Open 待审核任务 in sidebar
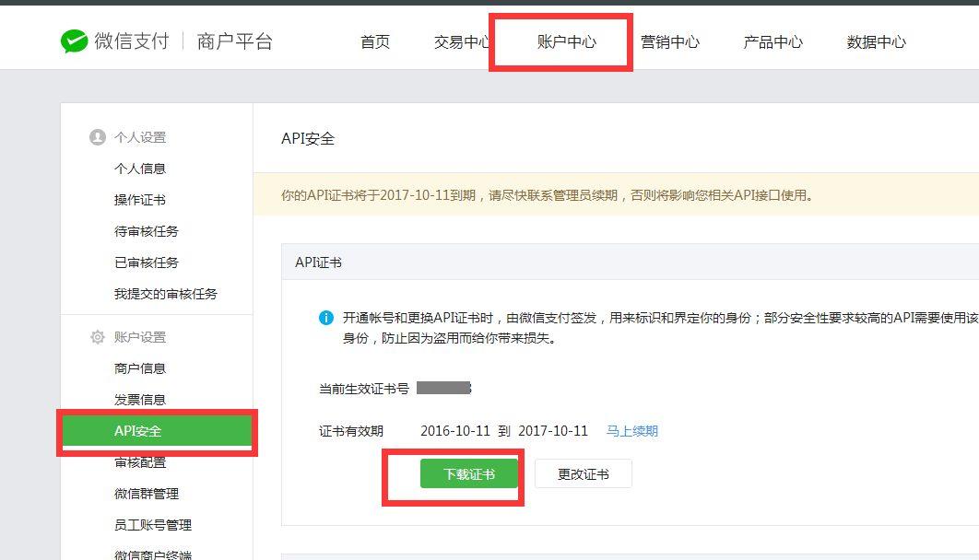 coord(147,231)
